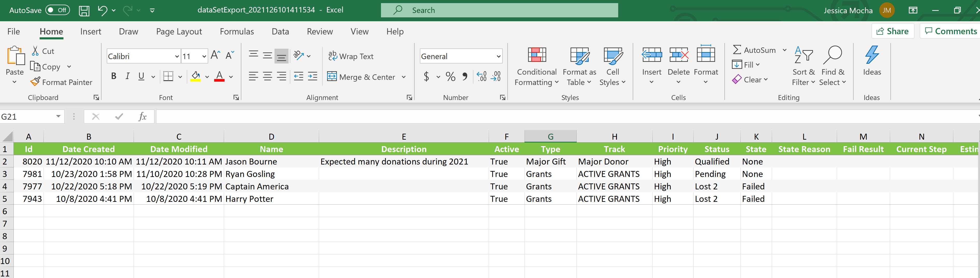
Task: Open the Ideas pane
Action: pos(871,61)
